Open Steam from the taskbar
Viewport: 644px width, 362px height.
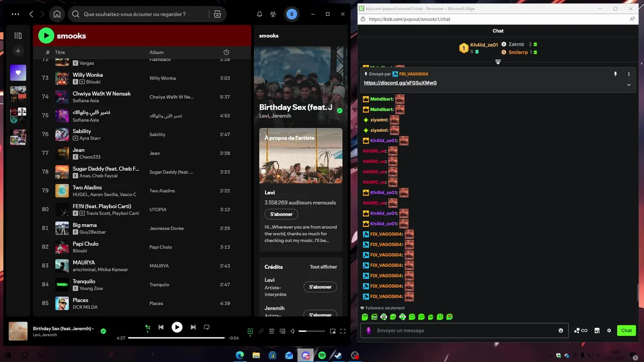click(338, 355)
